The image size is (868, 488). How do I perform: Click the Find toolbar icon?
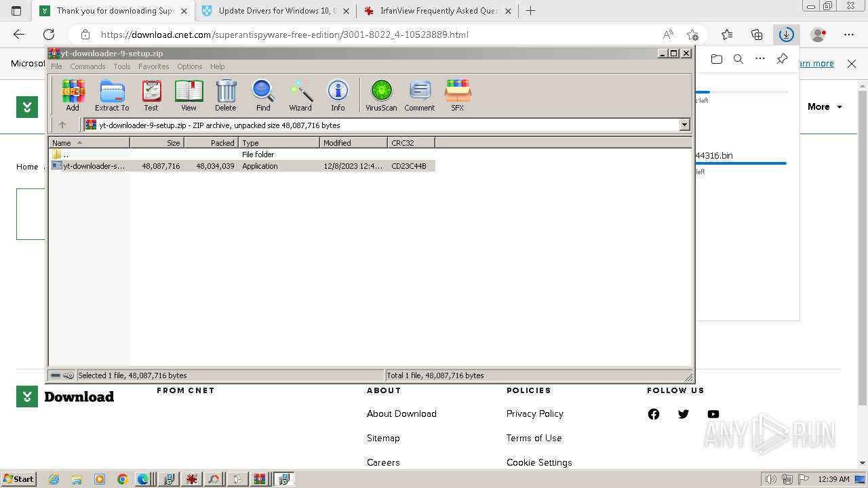coord(263,95)
